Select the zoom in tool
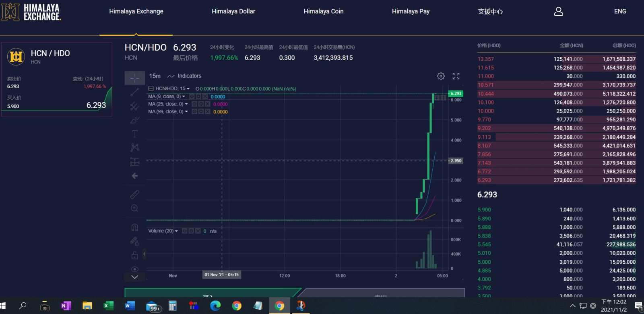This screenshot has height=314, width=644. click(134, 208)
